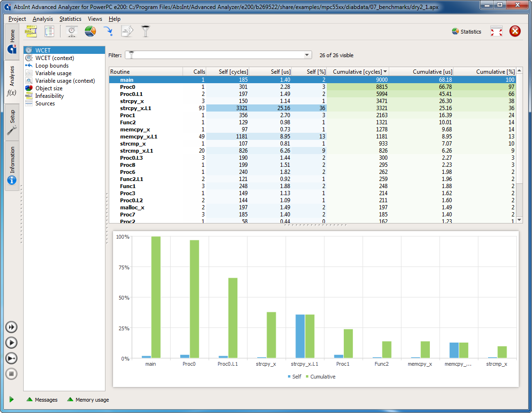Select the Proc0 routine row
This screenshot has height=413, width=532.
[x=312, y=87]
